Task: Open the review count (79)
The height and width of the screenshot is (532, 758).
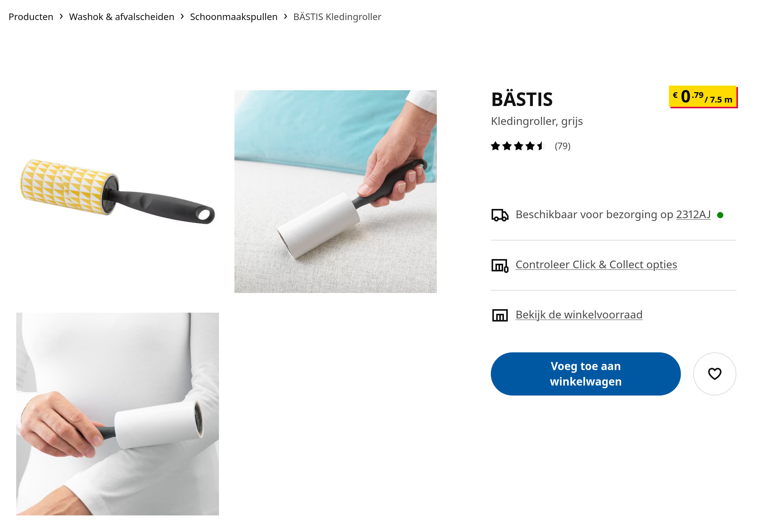Action: point(562,146)
